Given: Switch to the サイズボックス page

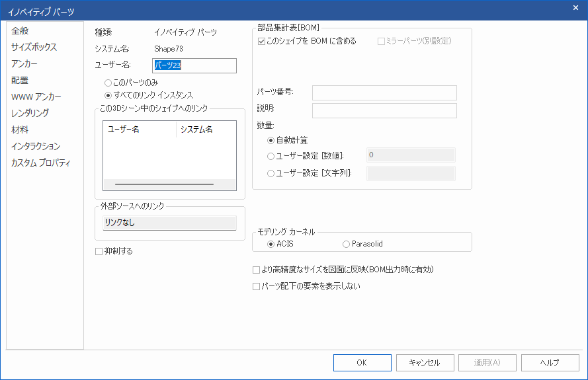Looking at the screenshot, I should click(x=34, y=47).
